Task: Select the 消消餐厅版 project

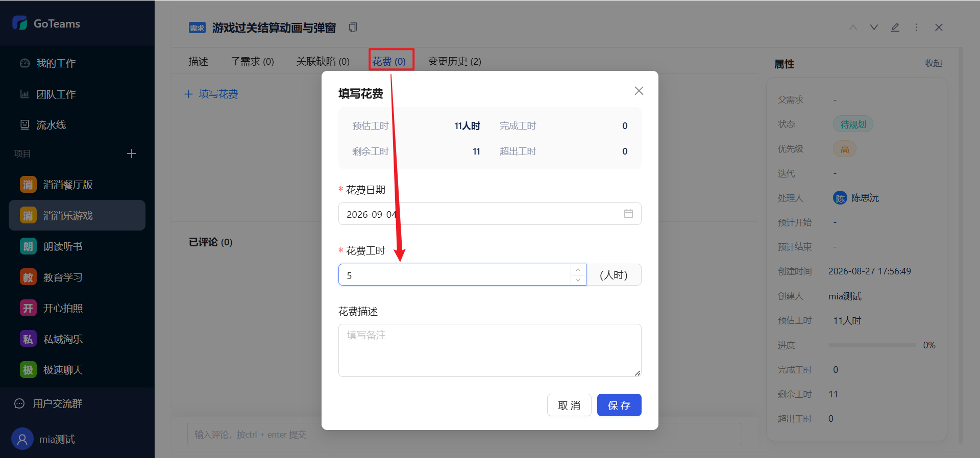Action: pos(77,185)
